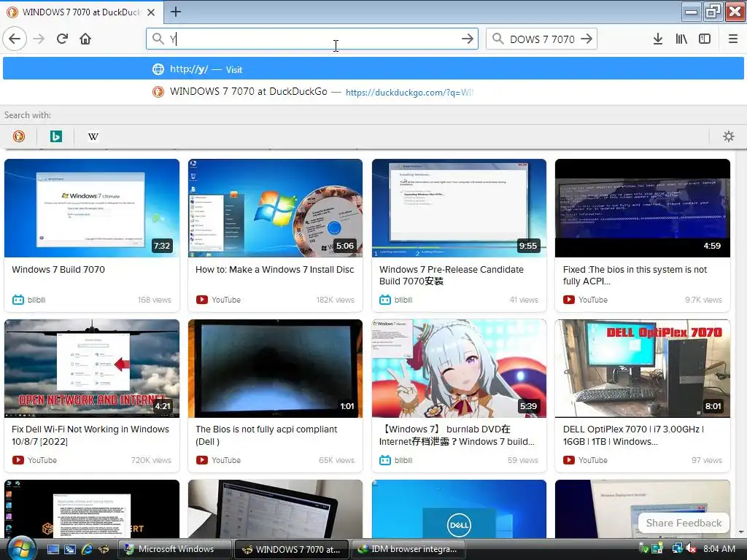Screen dimensions: 747x560
Task: Click the title Windows 7 Build 7070
Action: [x=58, y=270]
